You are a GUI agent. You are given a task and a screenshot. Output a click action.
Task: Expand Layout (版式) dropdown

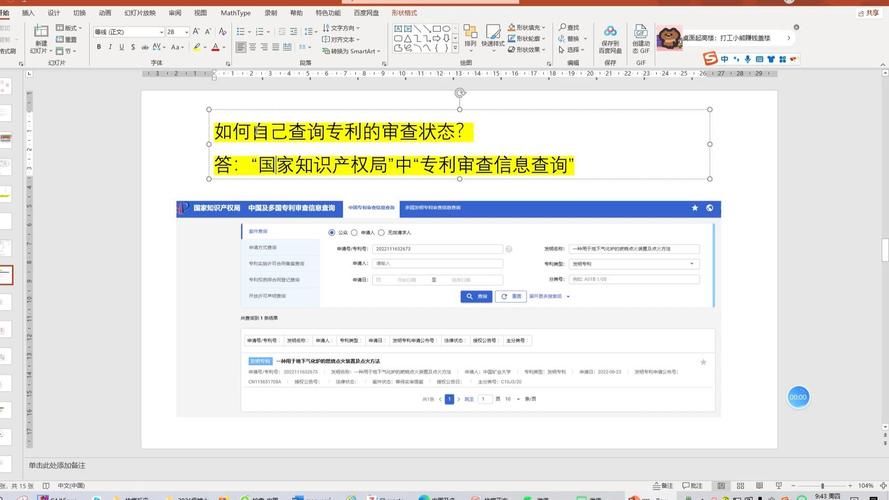tap(69, 28)
